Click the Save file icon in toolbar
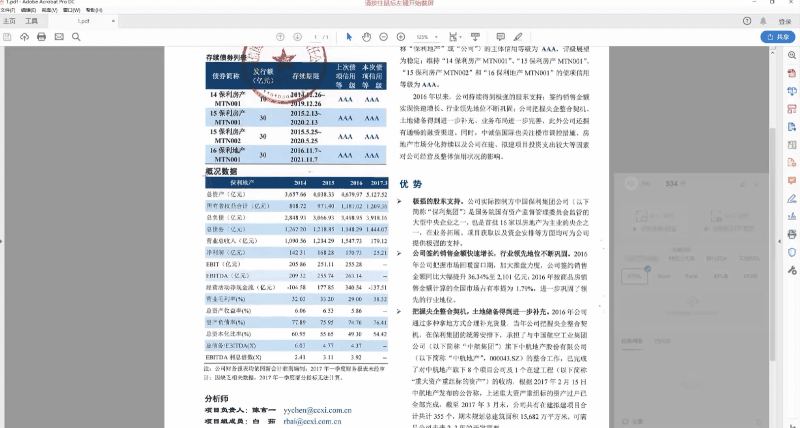This screenshot has height=428, width=800. (9, 37)
